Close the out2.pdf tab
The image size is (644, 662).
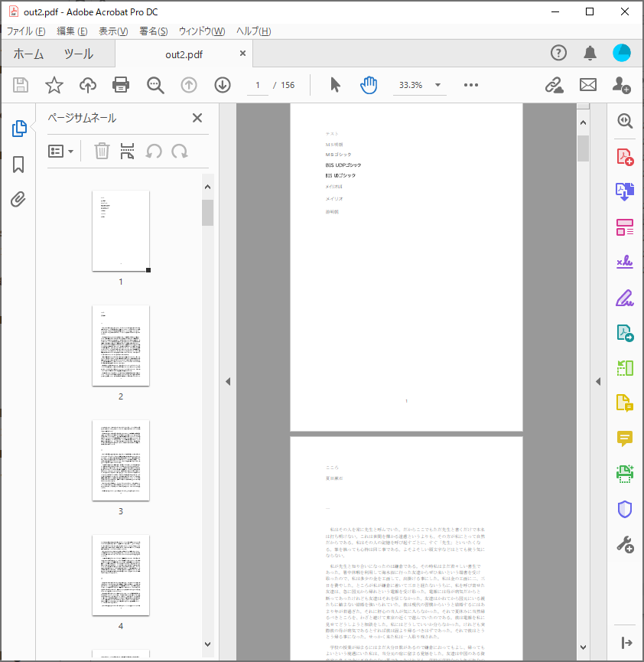click(242, 54)
